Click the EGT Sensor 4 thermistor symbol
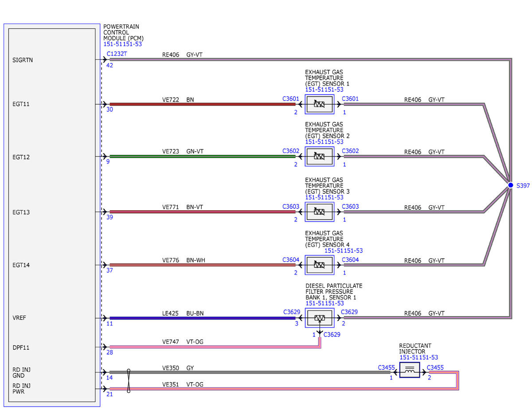This screenshot has height=411, width=532. pyautogui.click(x=320, y=265)
